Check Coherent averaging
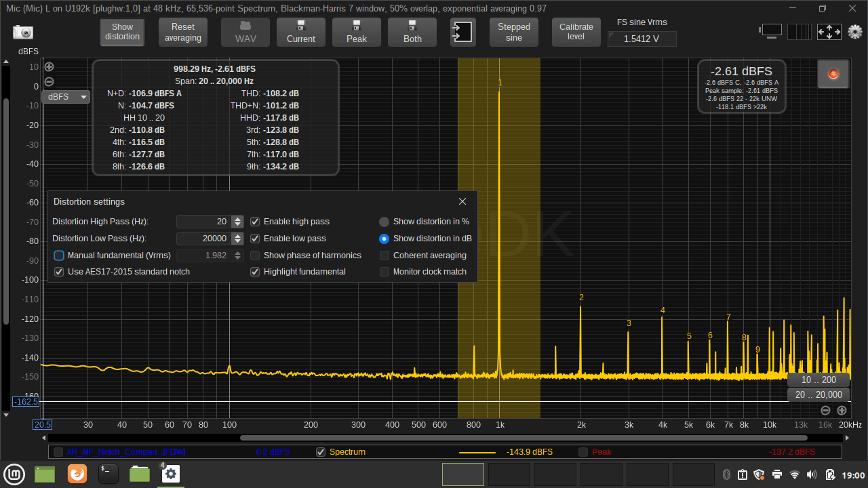Image resolution: width=868 pixels, height=488 pixels. coord(384,256)
